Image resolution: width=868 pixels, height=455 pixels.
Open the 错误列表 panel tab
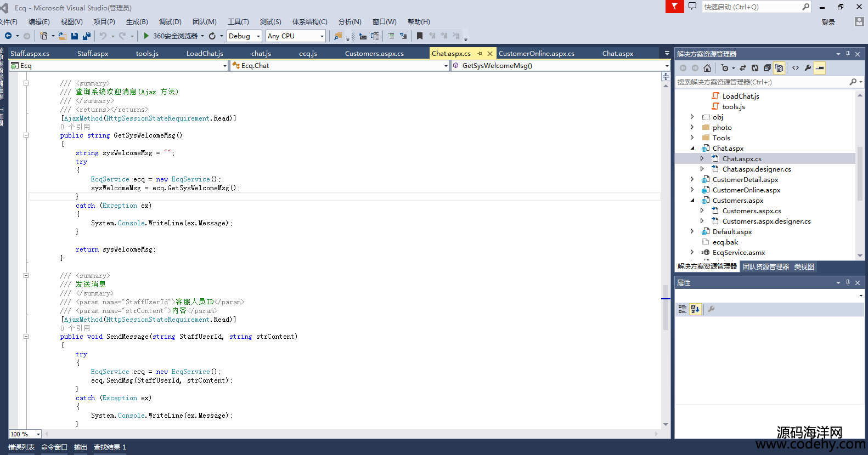point(21,447)
